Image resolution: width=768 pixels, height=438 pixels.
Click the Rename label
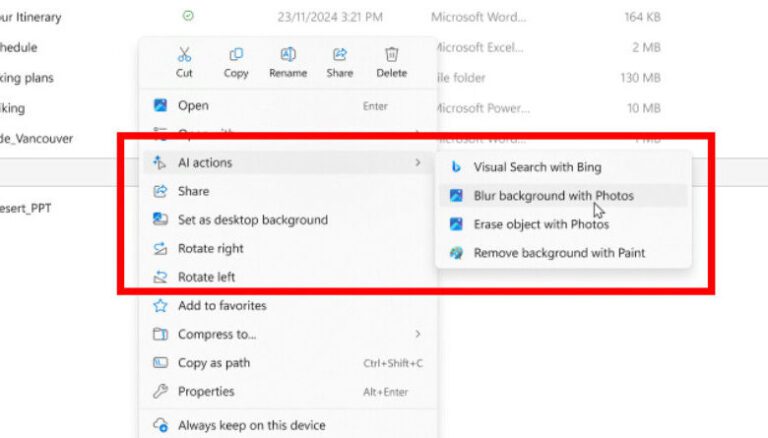point(288,73)
